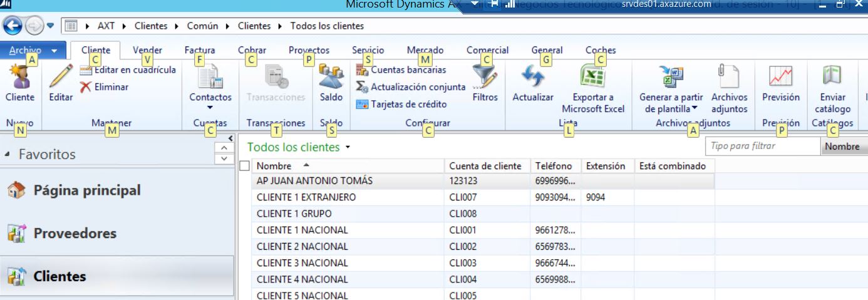Click the Actualizar refresh icon
Viewport: 868px width, 300px height.
point(533,78)
